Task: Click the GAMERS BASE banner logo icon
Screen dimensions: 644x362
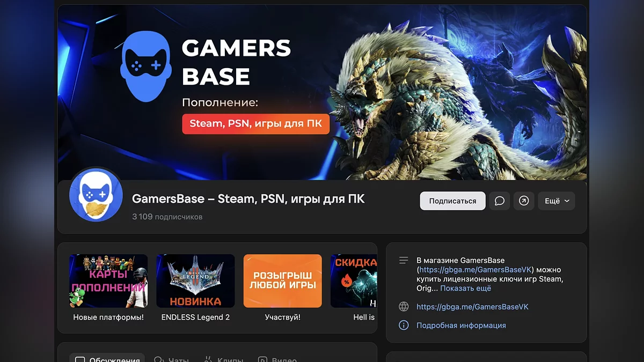Action: (x=145, y=66)
